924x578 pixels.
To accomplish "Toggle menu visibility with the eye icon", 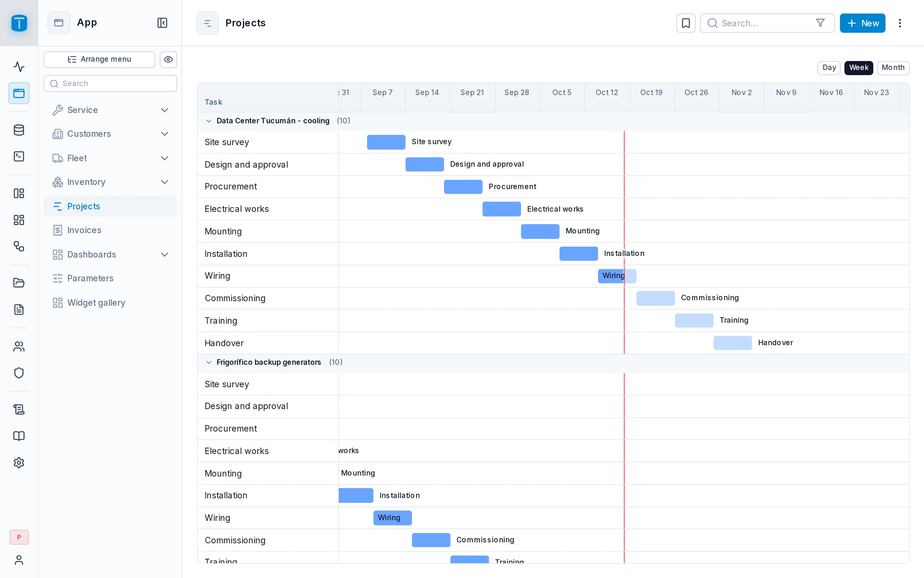I will (x=168, y=59).
